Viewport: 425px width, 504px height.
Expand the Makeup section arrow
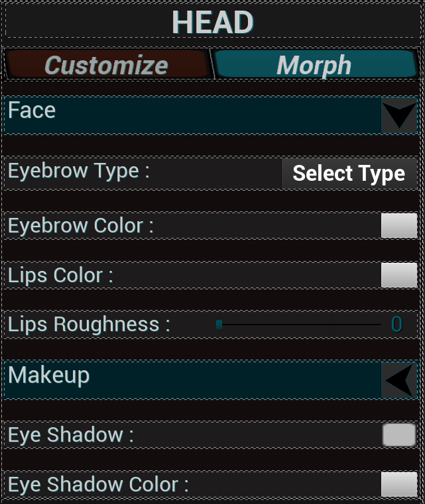click(x=399, y=379)
